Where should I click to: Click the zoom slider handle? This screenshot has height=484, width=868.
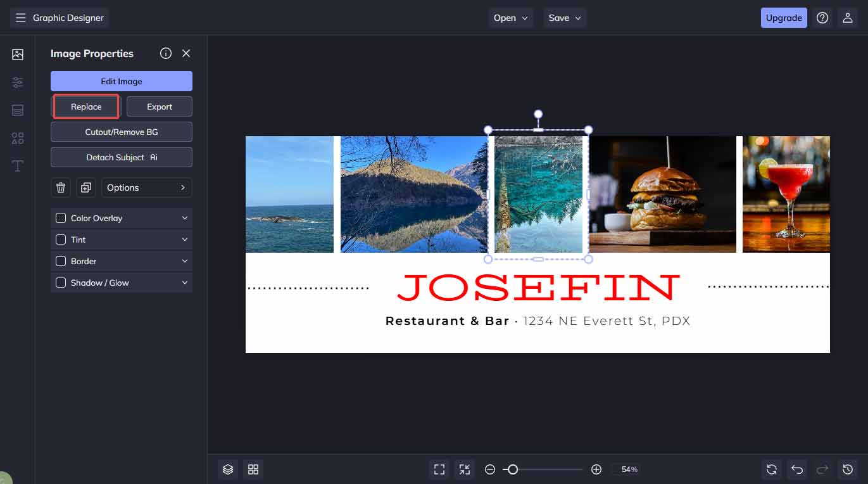(x=513, y=469)
